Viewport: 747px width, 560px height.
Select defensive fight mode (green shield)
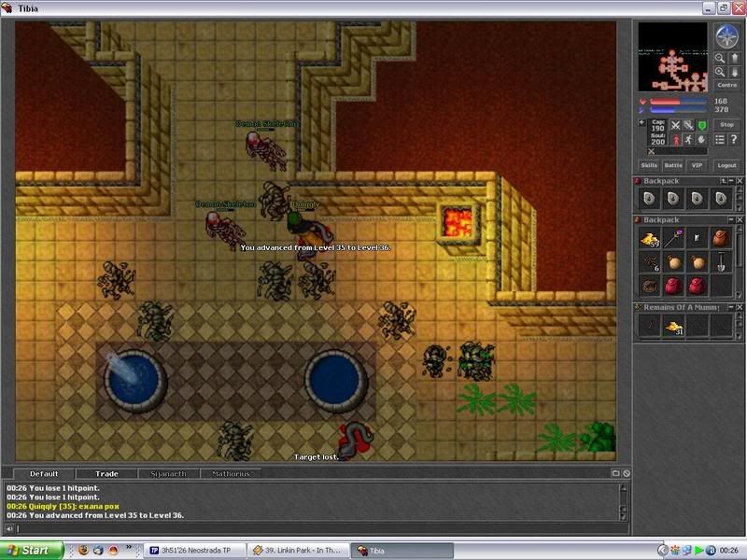pyautogui.click(x=702, y=125)
